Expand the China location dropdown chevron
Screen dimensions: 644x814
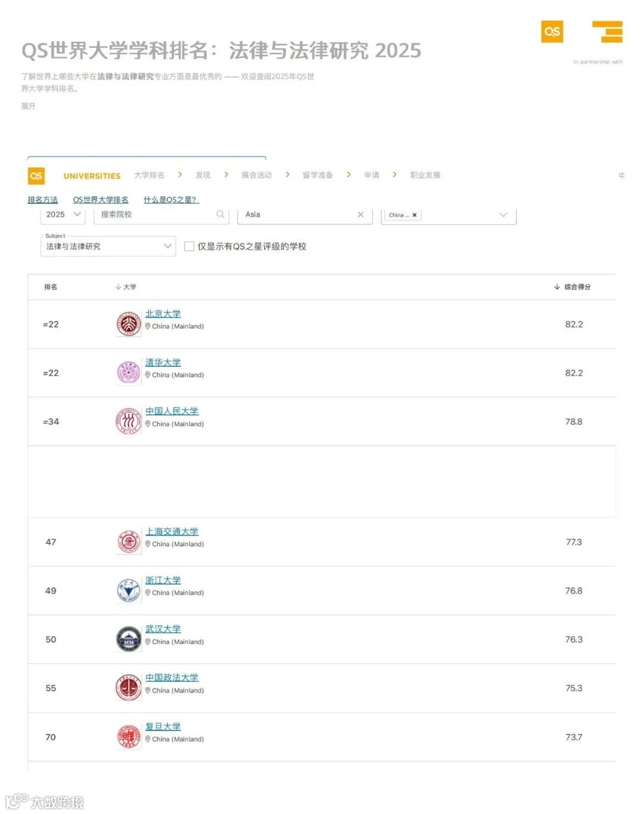pos(503,215)
